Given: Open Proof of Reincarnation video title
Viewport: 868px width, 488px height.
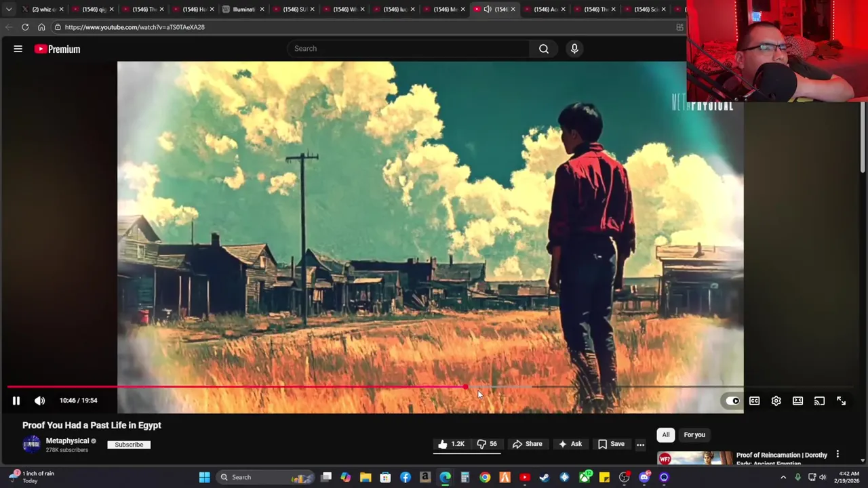Looking at the screenshot, I should click(781, 457).
